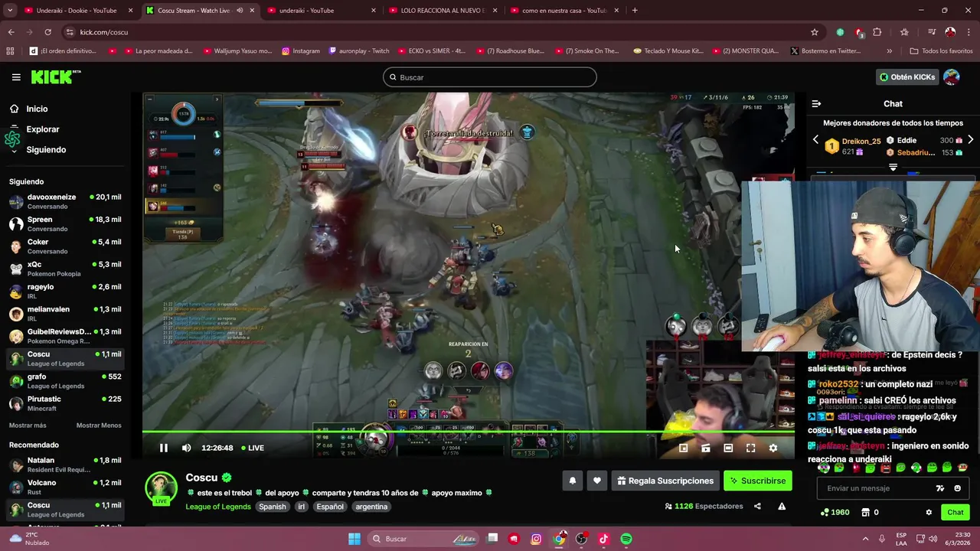The image size is (980, 551).
Task: Mute the video player volume
Action: coord(186,448)
